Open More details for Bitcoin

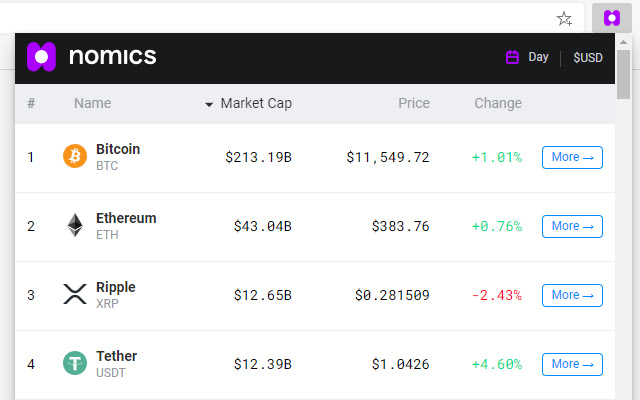[572, 157]
